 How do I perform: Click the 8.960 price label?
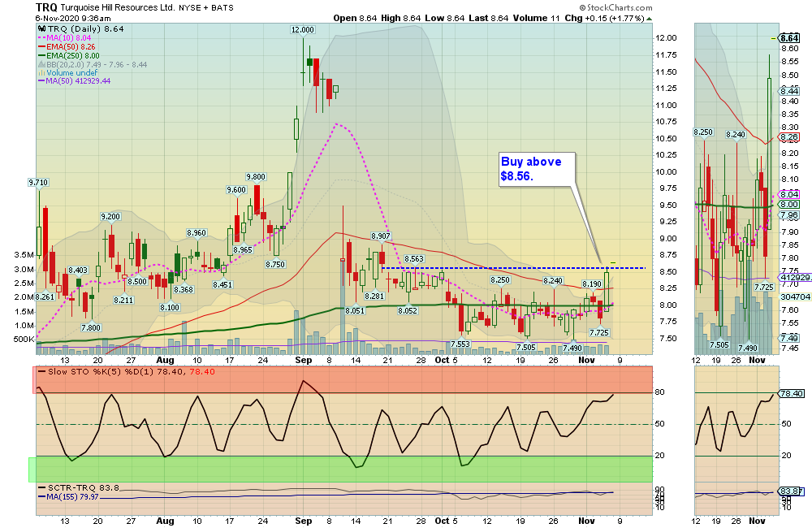pos(197,232)
